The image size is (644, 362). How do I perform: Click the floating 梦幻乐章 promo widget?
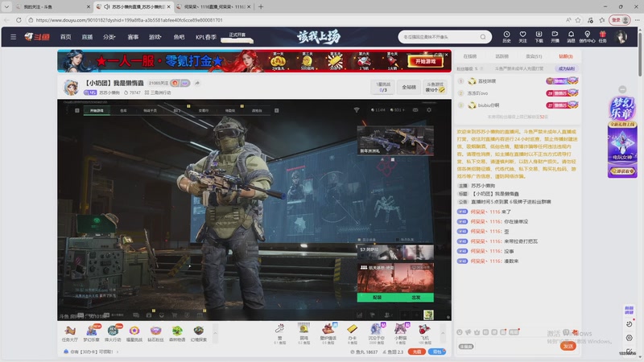(622, 137)
